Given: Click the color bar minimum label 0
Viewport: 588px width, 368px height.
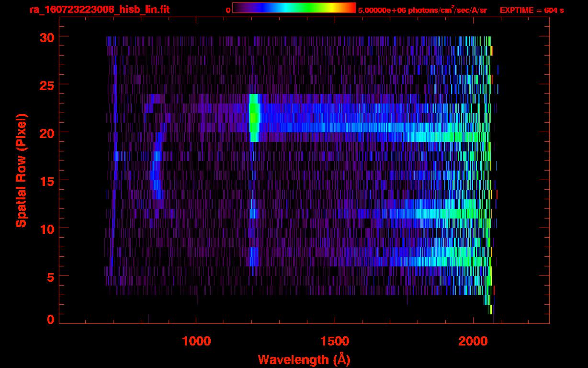Looking at the screenshot, I should 228,10.
